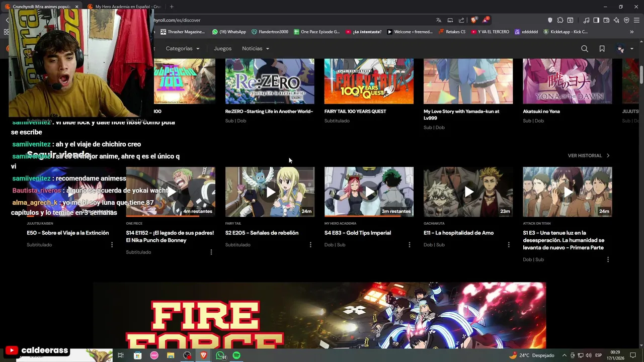Open the Juegos menu item
Image resolution: width=644 pixels, height=362 pixels.
[x=222, y=49]
